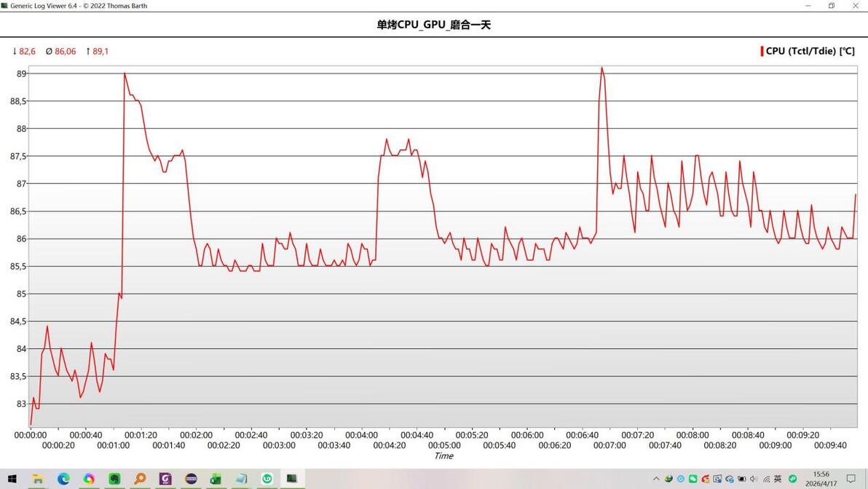The width and height of the screenshot is (868, 489).
Task: Open the cloud sync tray icon
Action: click(730, 479)
